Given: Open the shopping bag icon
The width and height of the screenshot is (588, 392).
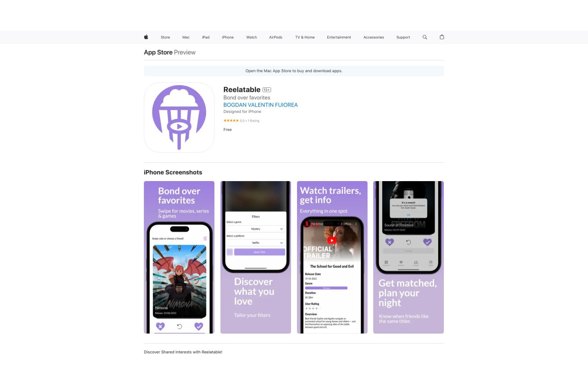Looking at the screenshot, I should click(x=442, y=37).
